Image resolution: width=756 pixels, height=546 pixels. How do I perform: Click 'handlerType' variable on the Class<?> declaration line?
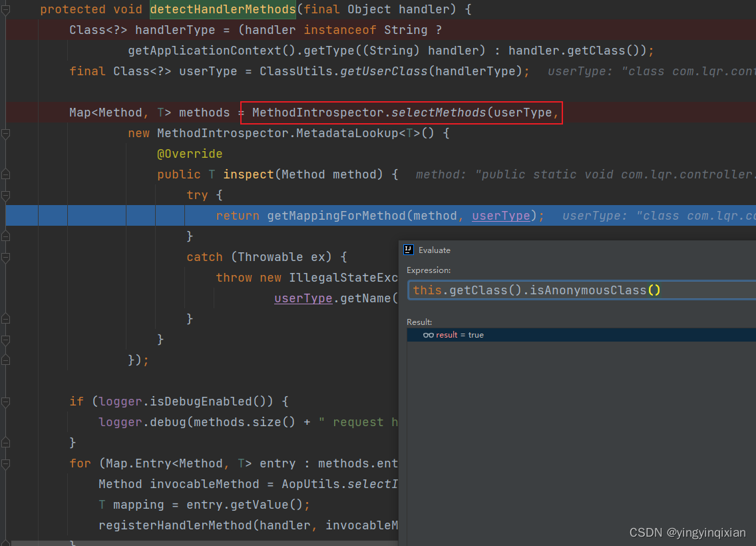tap(175, 30)
